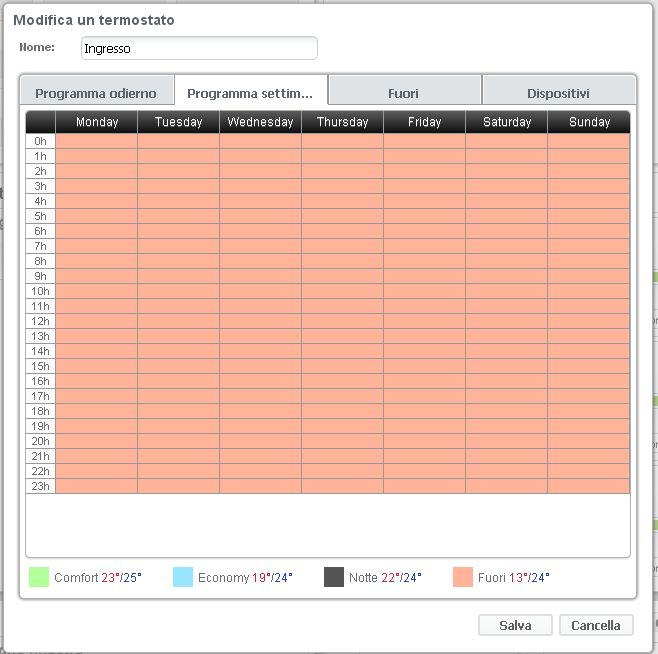Open the Dispositivi tab
This screenshot has height=654, width=658.
click(x=558, y=93)
